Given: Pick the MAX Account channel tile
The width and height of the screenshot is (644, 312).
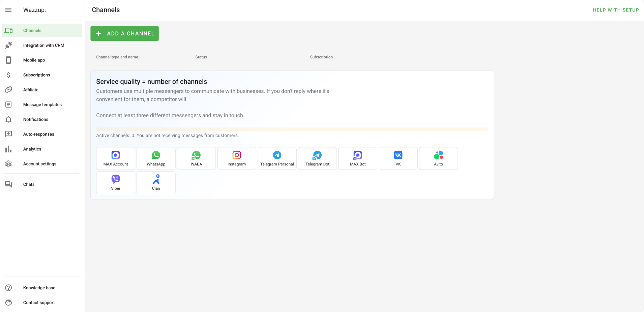Looking at the screenshot, I should tap(116, 158).
